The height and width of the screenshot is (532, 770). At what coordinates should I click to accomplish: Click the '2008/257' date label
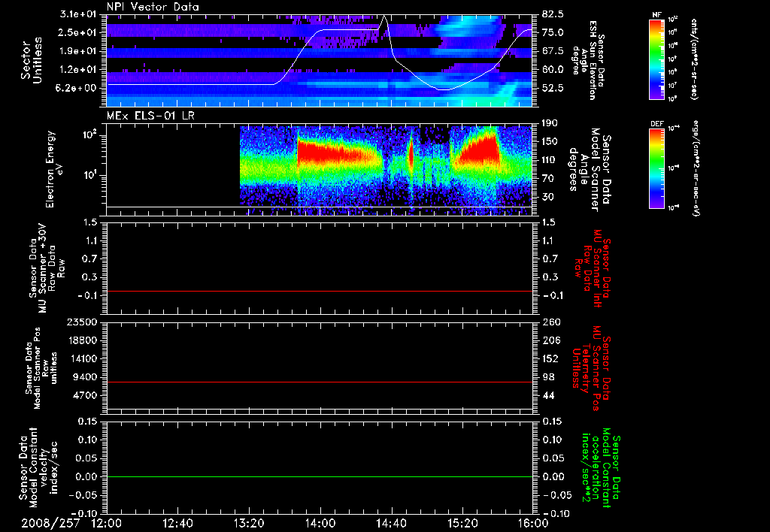[x=50, y=523]
